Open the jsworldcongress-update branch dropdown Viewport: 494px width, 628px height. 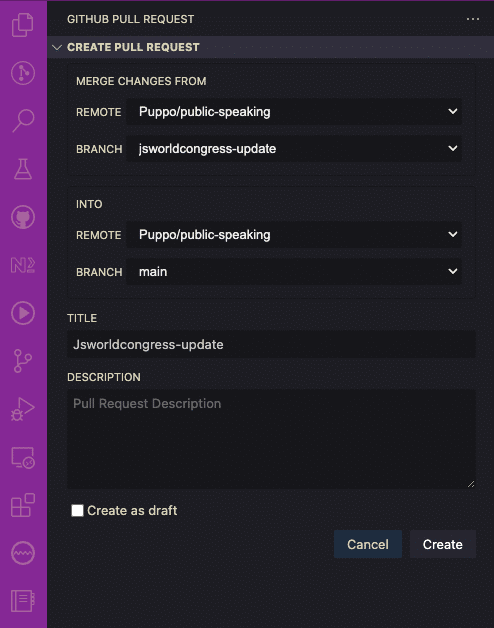294,149
